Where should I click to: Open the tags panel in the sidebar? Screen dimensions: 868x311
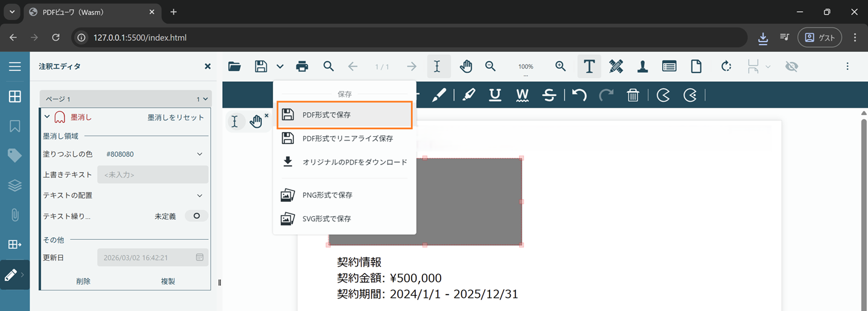(x=14, y=155)
